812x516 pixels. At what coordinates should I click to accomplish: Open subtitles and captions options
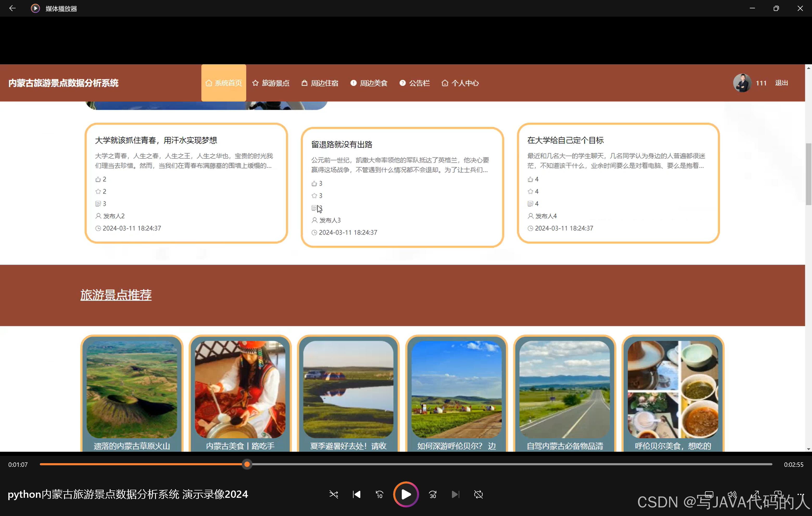[709, 494]
